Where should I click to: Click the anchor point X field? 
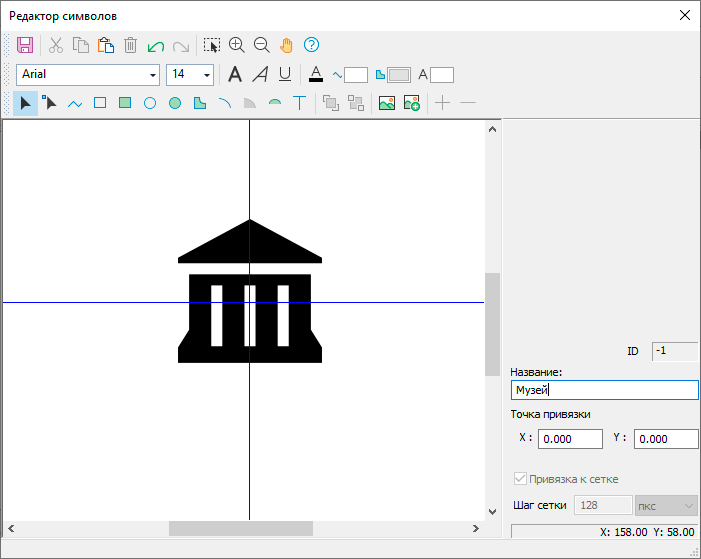click(570, 439)
